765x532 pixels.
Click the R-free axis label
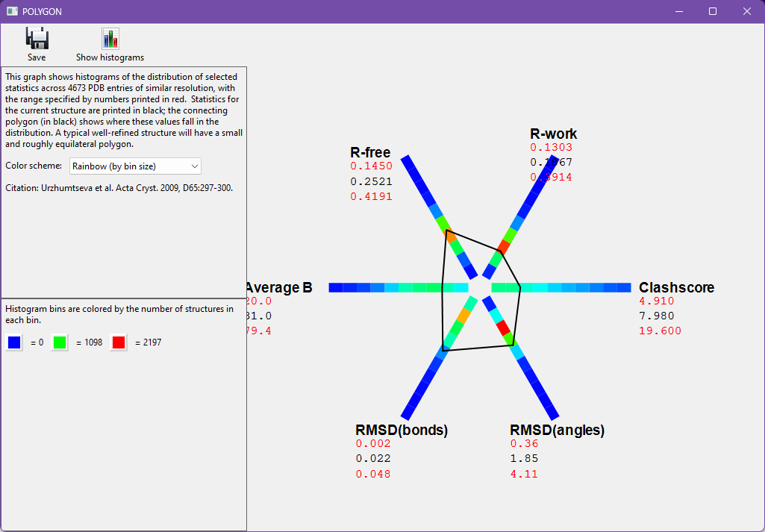370,153
